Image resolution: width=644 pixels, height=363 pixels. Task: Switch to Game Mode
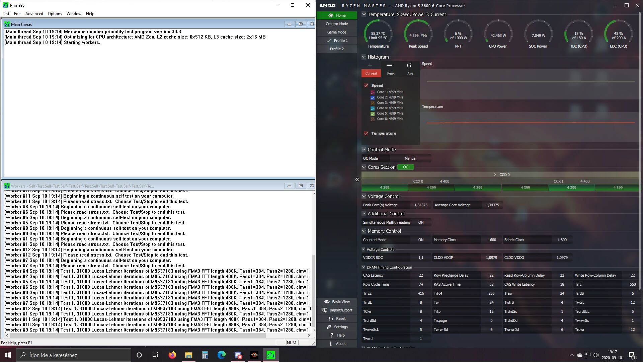(337, 32)
